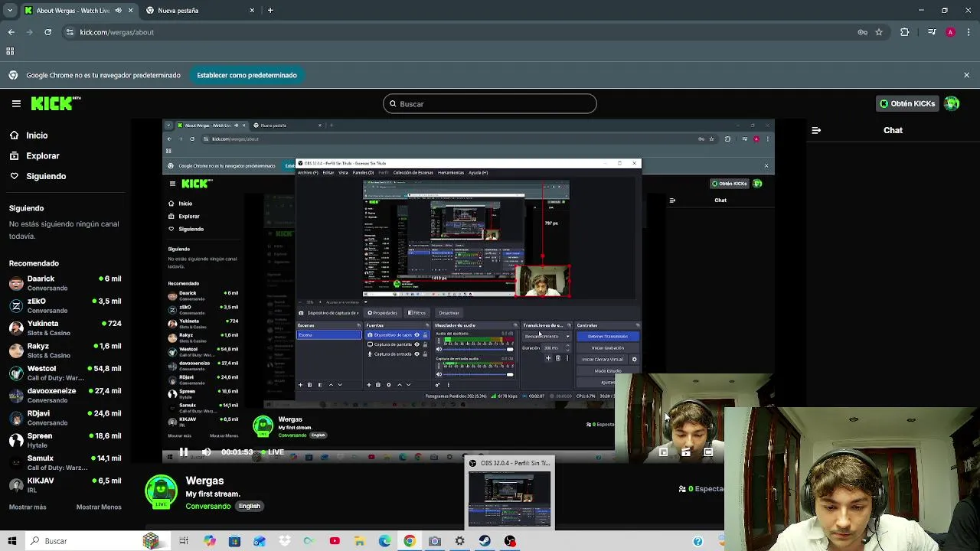This screenshot has width=980, height=551.
Task: Open OBS 32.0.4 taskbar thumbnail preview
Action: tap(509, 493)
